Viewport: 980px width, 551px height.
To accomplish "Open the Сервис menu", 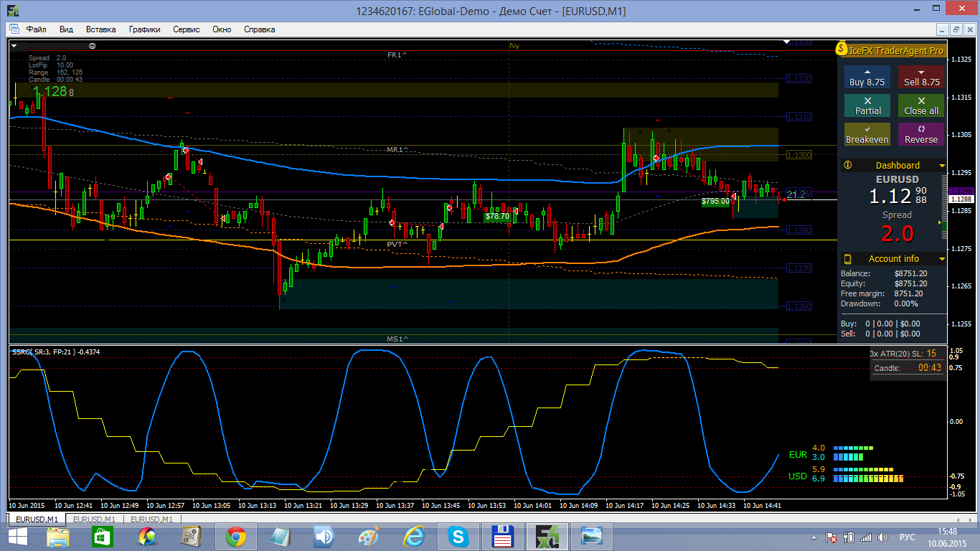I will (x=187, y=29).
